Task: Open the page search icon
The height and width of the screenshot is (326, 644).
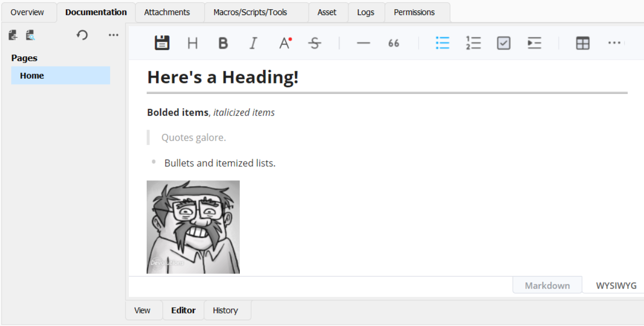Action: (x=30, y=34)
